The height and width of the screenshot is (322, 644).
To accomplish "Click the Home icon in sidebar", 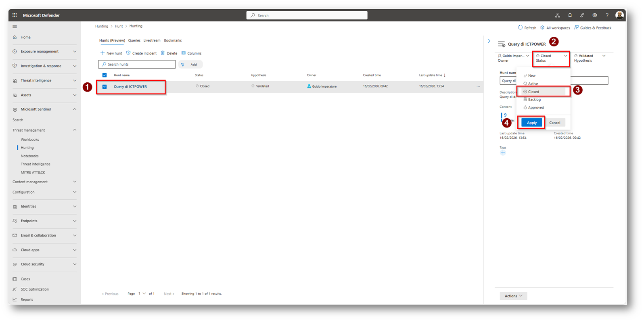I will coord(15,37).
